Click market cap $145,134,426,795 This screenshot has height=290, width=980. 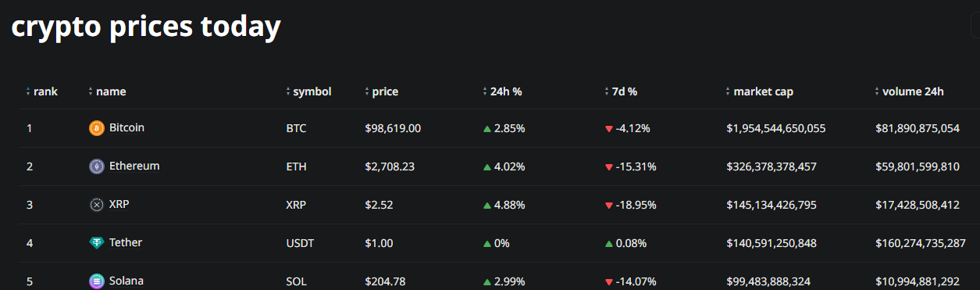point(772,205)
